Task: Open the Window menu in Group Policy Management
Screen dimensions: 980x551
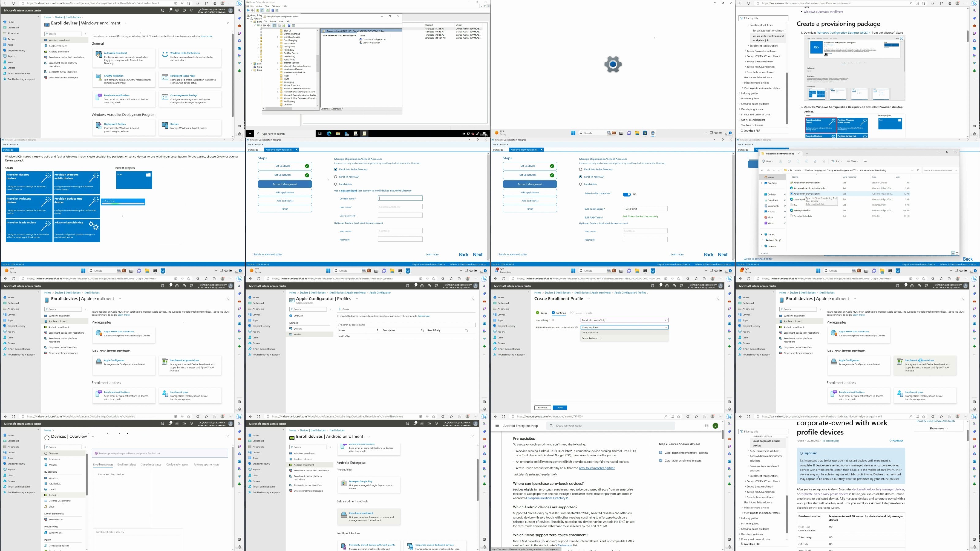Action: pyautogui.click(x=276, y=6)
